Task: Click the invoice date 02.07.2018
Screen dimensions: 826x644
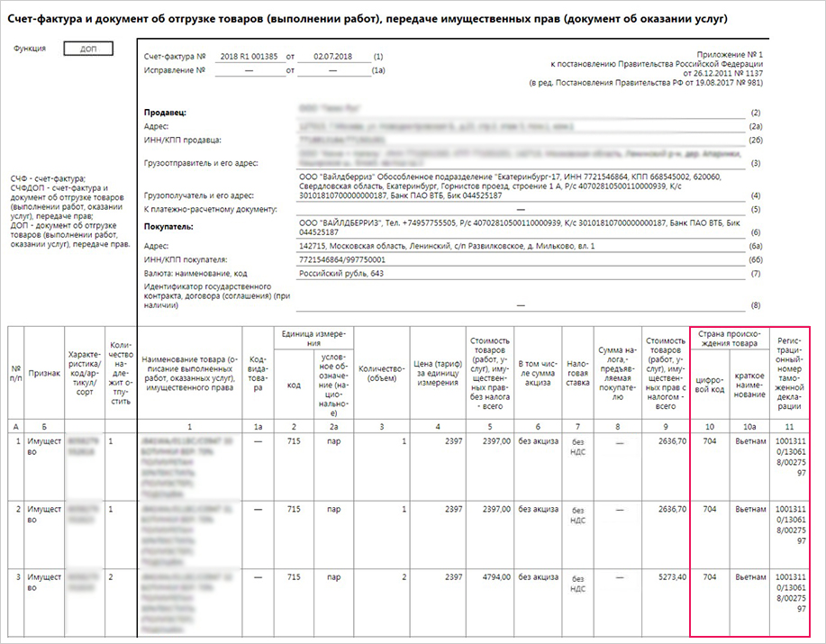Action: tap(331, 56)
